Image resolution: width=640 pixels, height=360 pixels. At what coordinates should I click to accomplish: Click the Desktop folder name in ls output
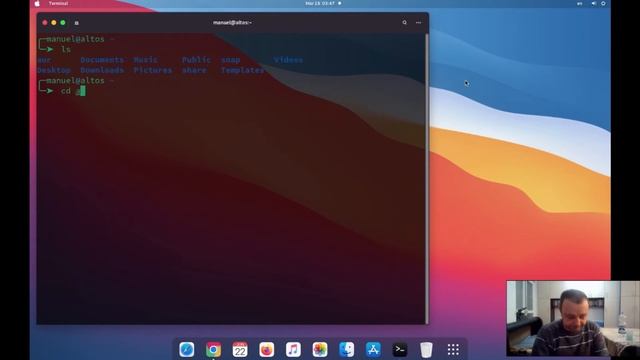coord(54,70)
